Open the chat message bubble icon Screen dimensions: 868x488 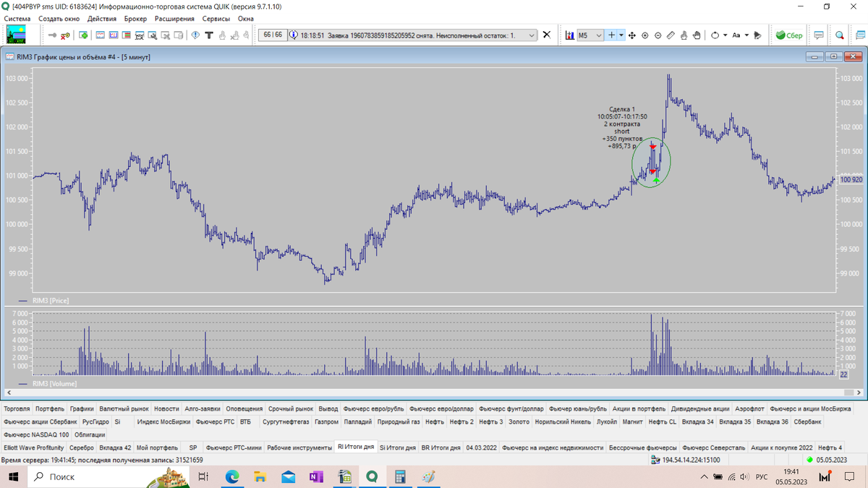(819, 35)
